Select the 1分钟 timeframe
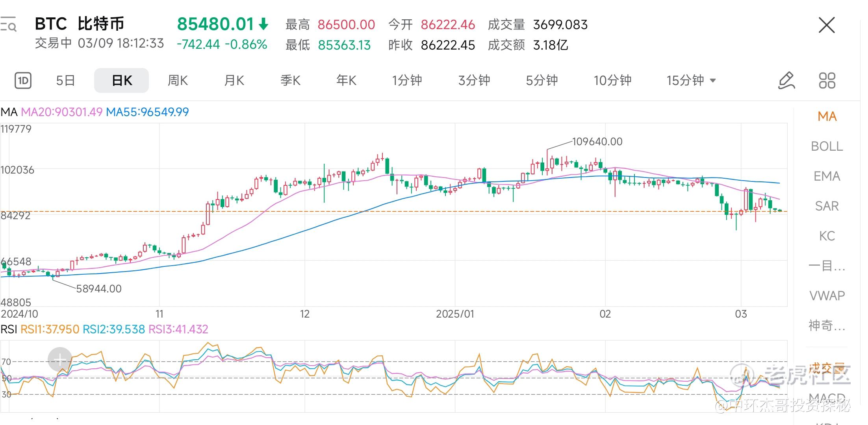Screen dimensions: 868x425 pos(407,81)
